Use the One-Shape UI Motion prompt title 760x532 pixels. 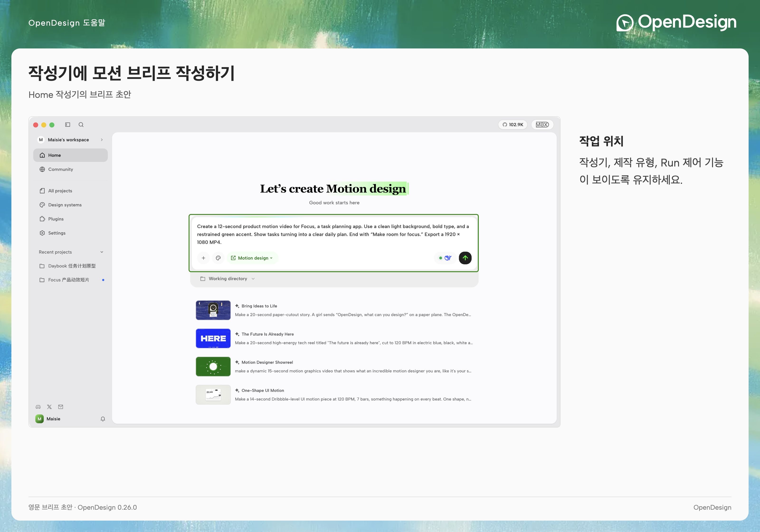pyautogui.click(x=262, y=390)
